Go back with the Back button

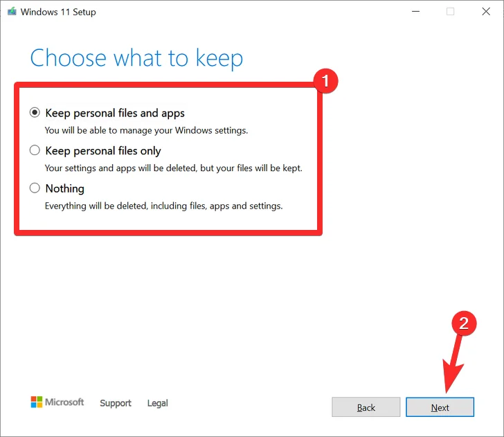[x=366, y=407]
